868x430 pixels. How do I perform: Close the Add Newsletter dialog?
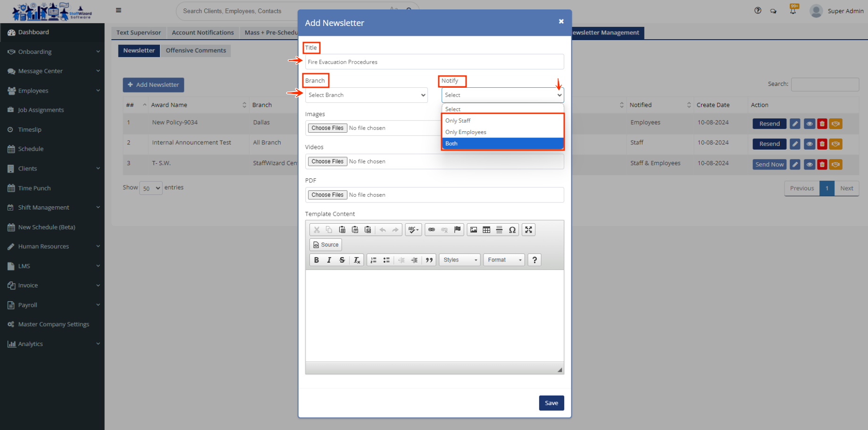point(561,22)
